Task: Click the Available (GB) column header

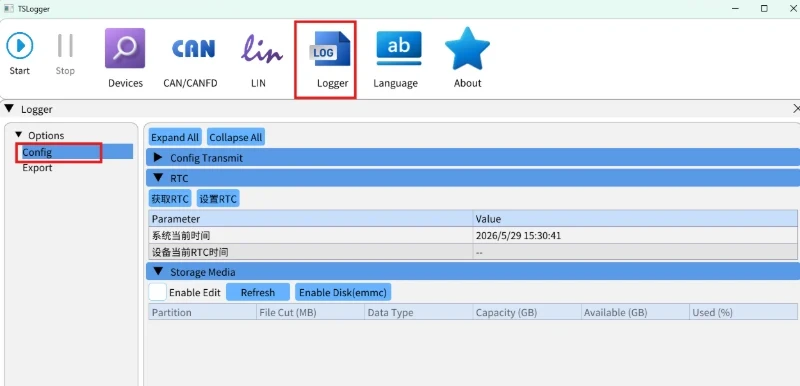Action: (x=635, y=312)
